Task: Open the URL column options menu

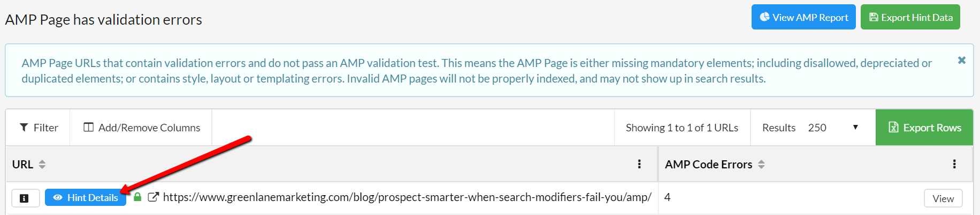Action: click(639, 164)
